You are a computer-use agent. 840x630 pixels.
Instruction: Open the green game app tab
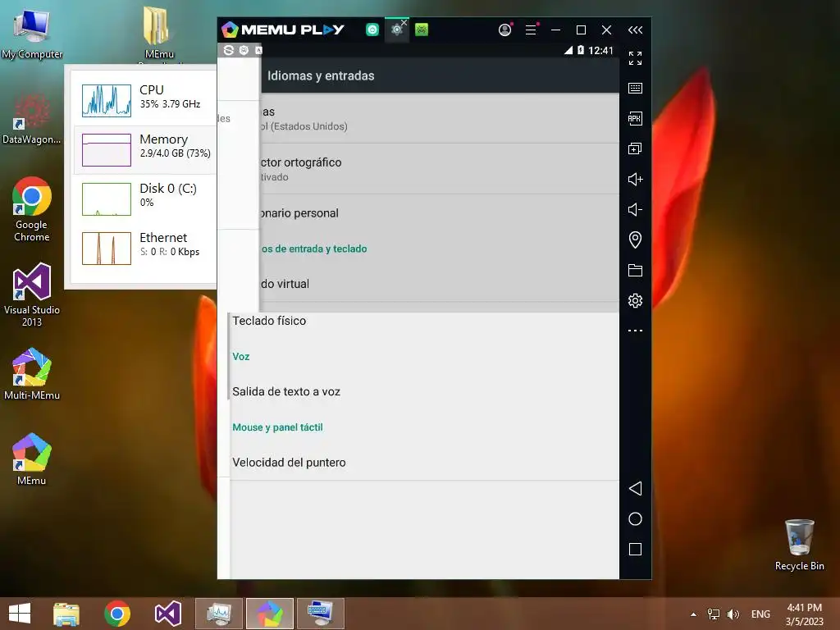(x=422, y=30)
